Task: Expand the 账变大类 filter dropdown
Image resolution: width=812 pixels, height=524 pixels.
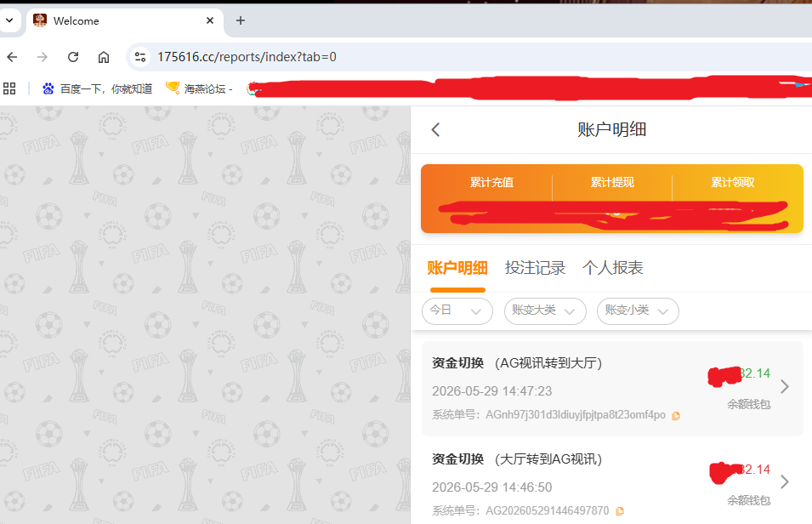Action: point(545,311)
